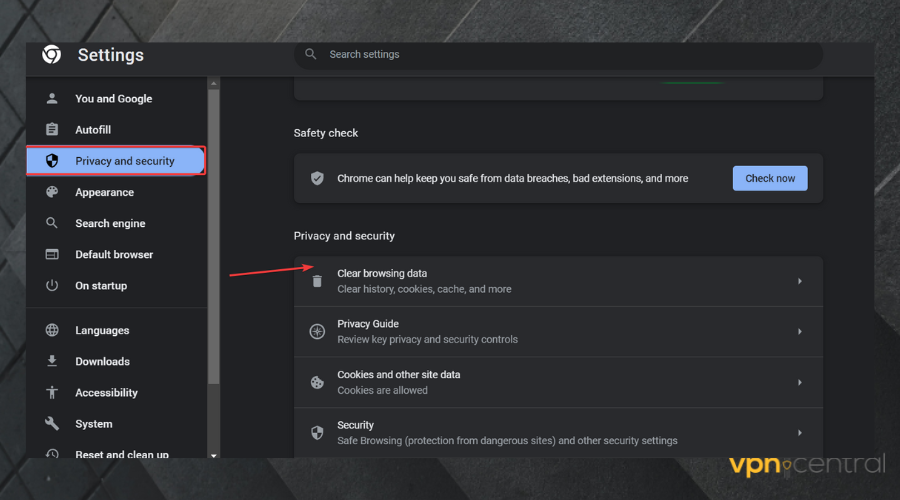Viewport: 900px width, 500px height.
Task: Open Cookies and other site data
Action: [x=558, y=382]
